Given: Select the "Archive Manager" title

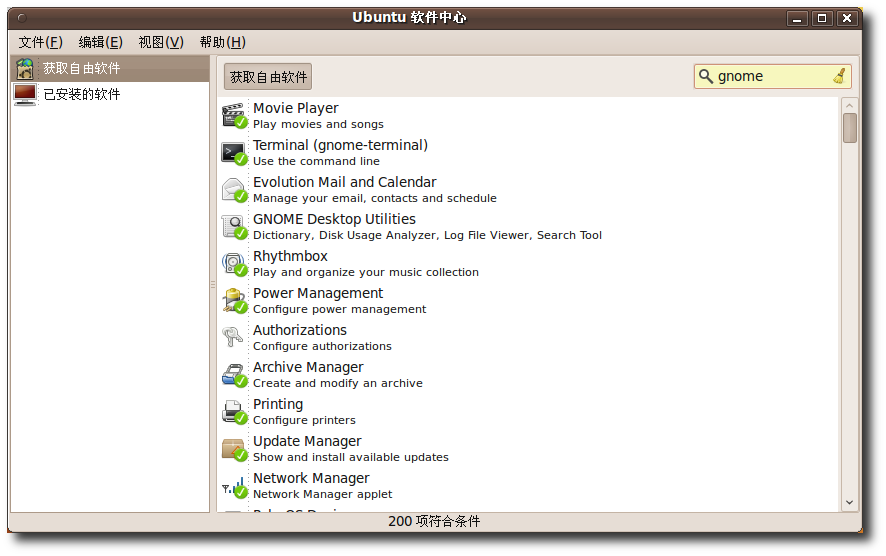Looking at the screenshot, I should [308, 367].
